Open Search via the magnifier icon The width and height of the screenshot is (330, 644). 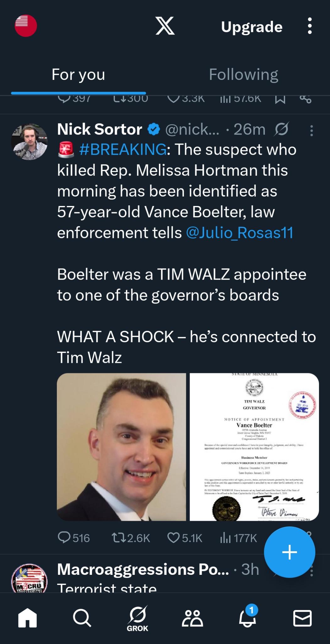coord(82,618)
